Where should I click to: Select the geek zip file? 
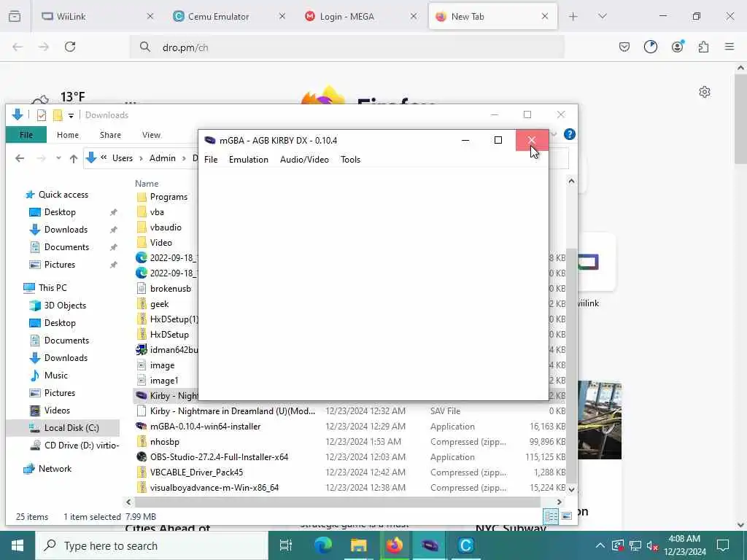click(159, 304)
